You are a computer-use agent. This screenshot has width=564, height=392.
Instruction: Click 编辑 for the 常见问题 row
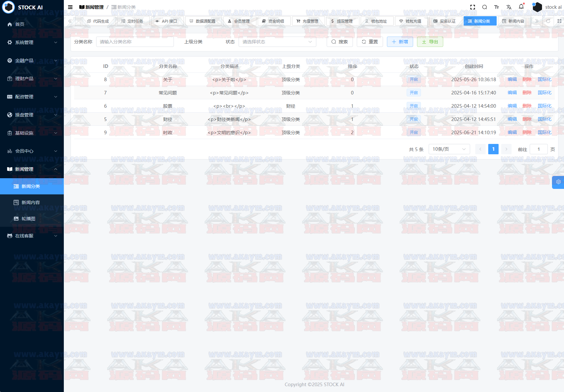[512, 93]
